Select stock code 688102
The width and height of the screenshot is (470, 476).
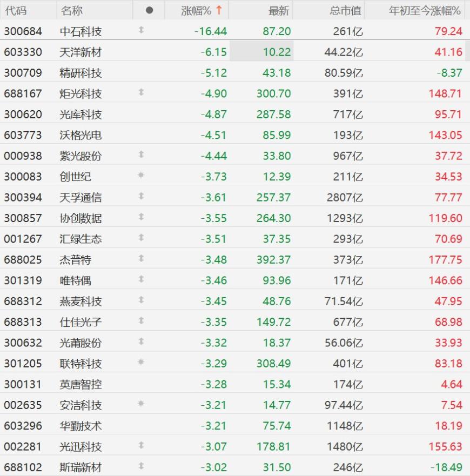click(23, 467)
